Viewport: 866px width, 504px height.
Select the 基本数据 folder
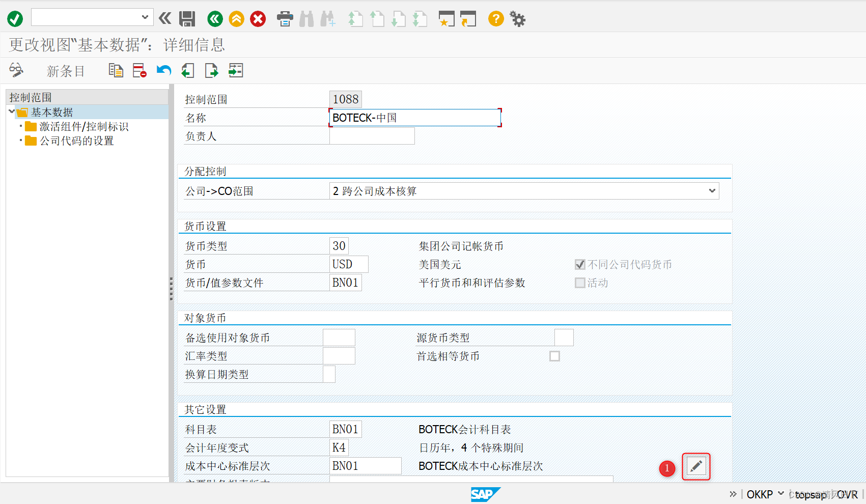pyautogui.click(x=52, y=112)
